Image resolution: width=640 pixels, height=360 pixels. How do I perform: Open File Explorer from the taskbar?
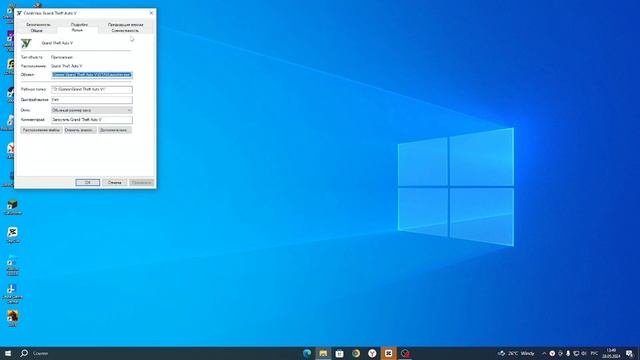click(x=323, y=353)
